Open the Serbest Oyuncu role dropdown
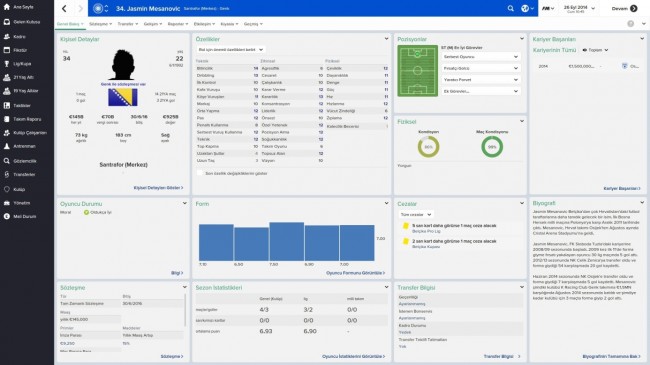This screenshot has width=650, height=365. coord(480,56)
